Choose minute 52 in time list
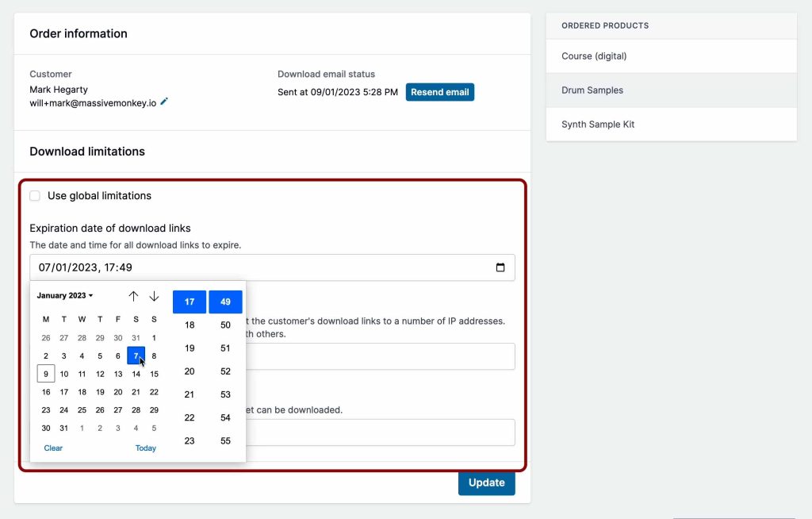This screenshot has height=519, width=812. coord(225,371)
